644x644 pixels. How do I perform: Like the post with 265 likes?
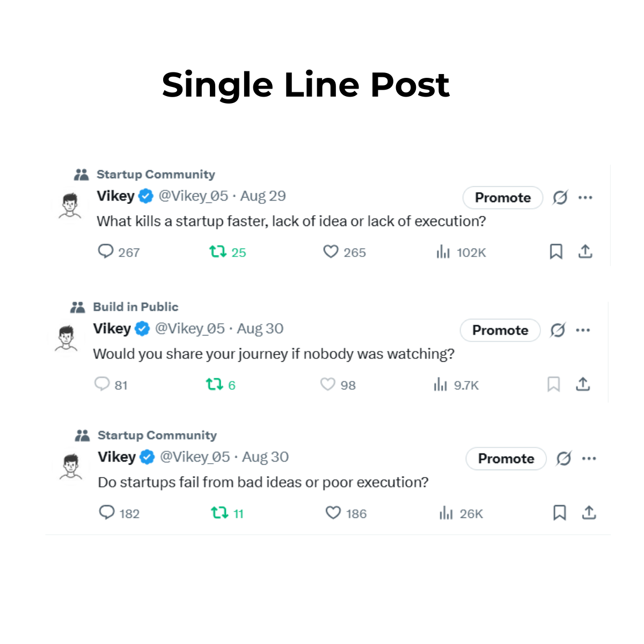point(331,252)
